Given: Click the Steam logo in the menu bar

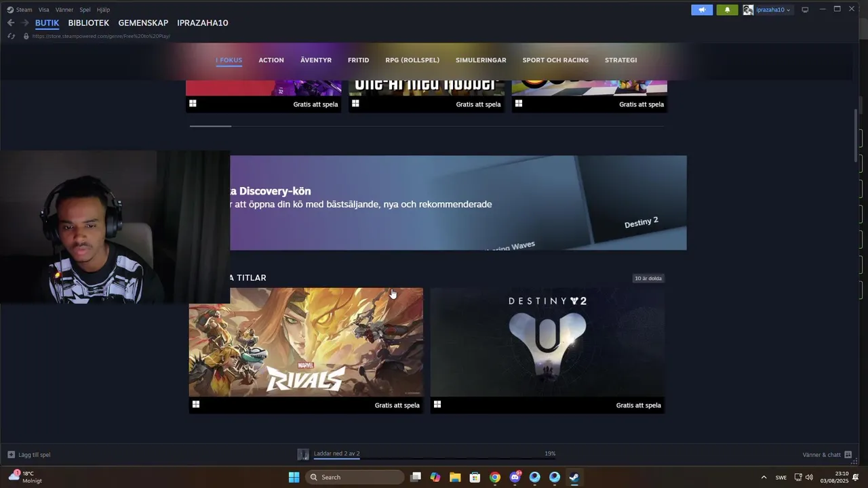Looking at the screenshot, I should tap(10, 9).
